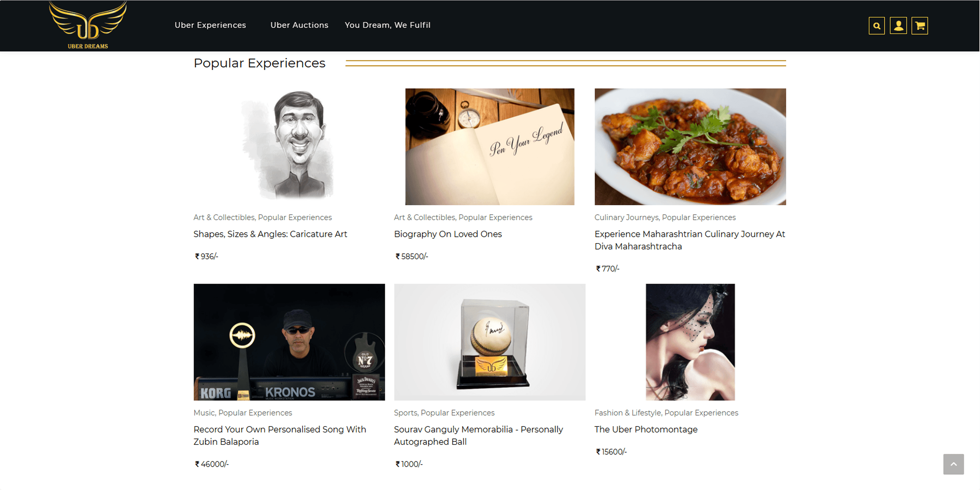Open the Uber Experiences menu
This screenshot has width=980, height=490.
click(210, 25)
